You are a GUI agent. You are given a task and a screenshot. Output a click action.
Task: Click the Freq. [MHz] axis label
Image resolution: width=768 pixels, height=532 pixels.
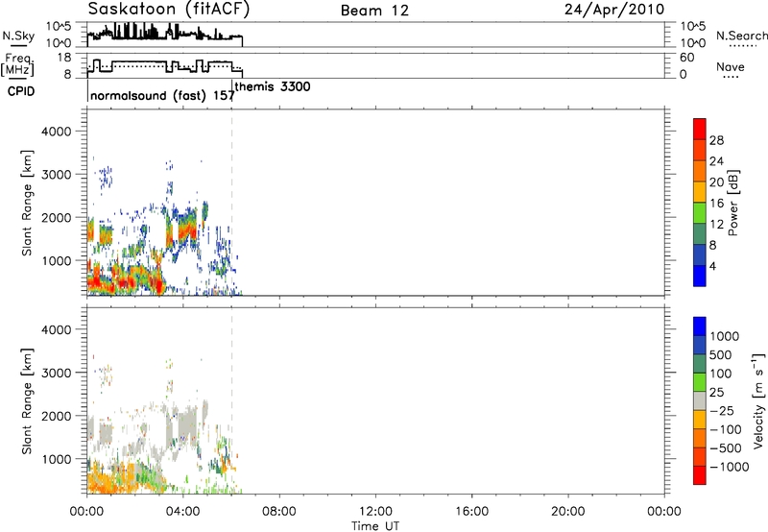coord(17,65)
